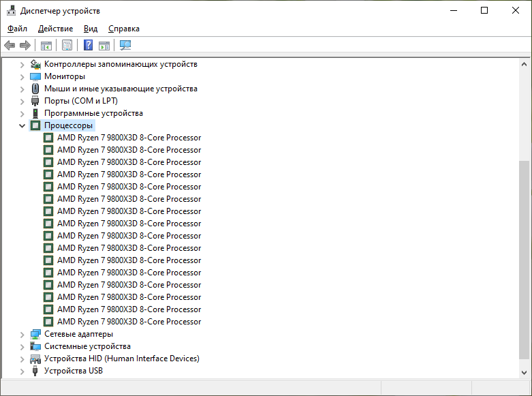The width and height of the screenshot is (532, 396).
Task: Click the icon beside Программные устройства
Action: coord(35,113)
